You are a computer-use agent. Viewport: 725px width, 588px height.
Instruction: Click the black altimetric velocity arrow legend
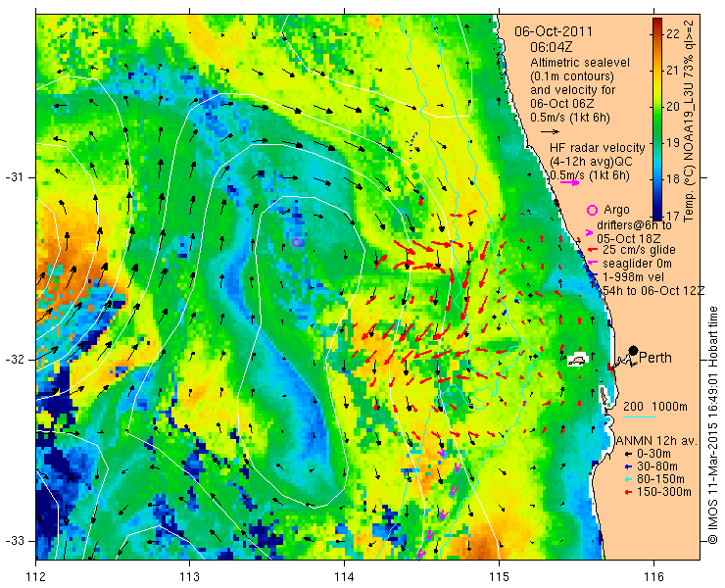551,132
